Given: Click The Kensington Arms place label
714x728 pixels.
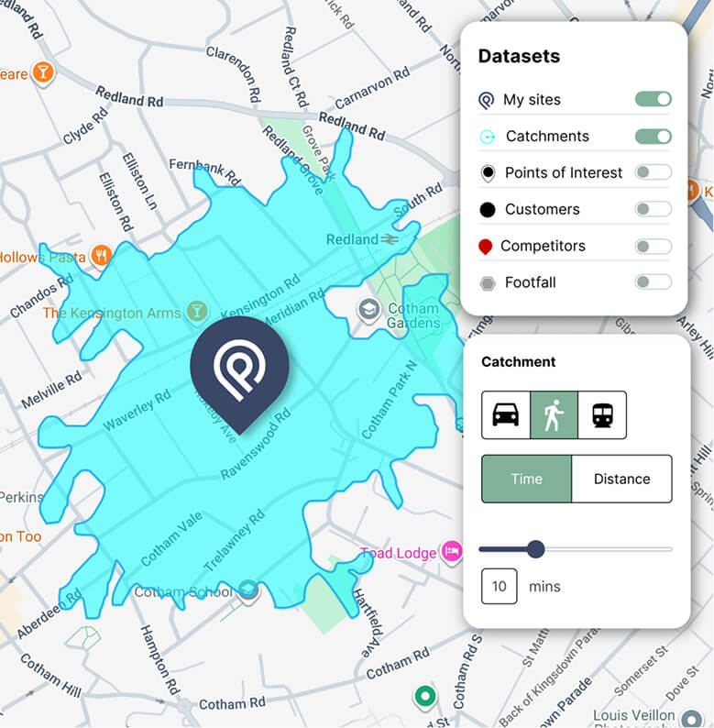Looking at the screenshot, I should [x=112, y=314].
